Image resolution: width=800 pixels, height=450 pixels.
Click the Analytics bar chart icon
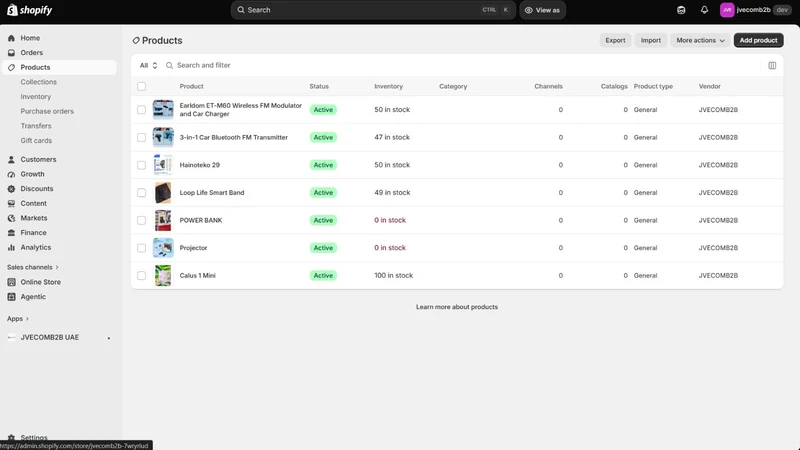point(11,247)
